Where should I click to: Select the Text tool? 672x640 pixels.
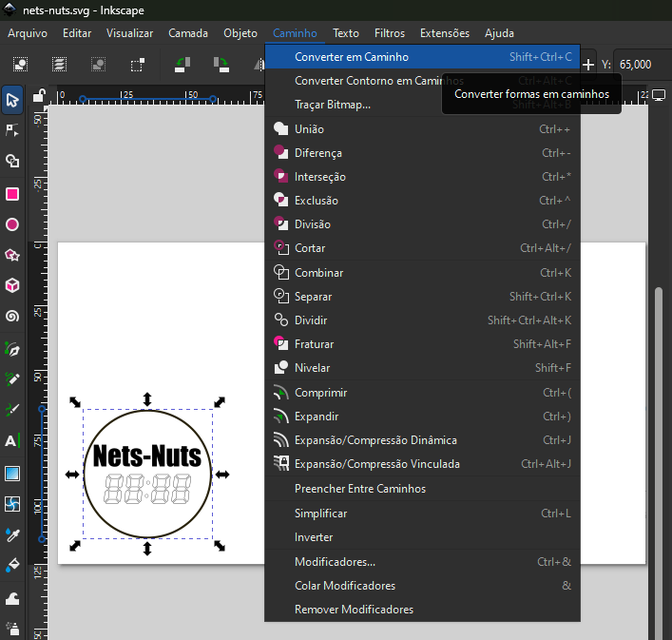pos(12,441)
